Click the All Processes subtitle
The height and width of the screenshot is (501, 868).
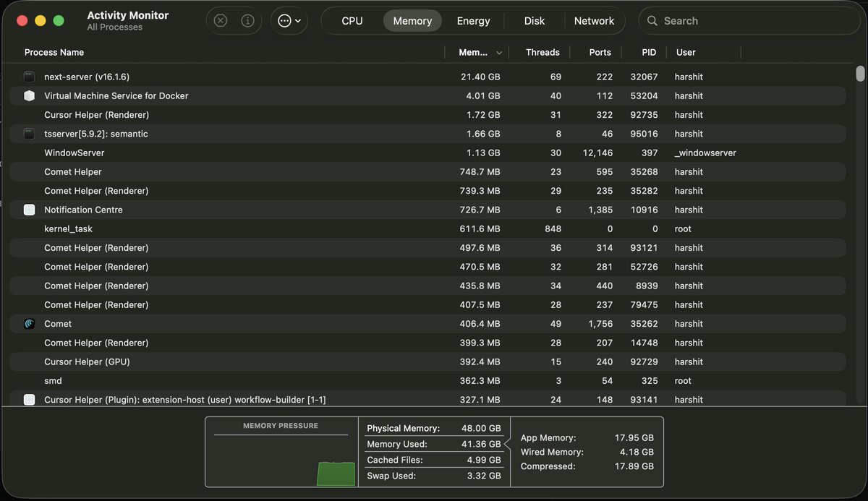point(114,27)
